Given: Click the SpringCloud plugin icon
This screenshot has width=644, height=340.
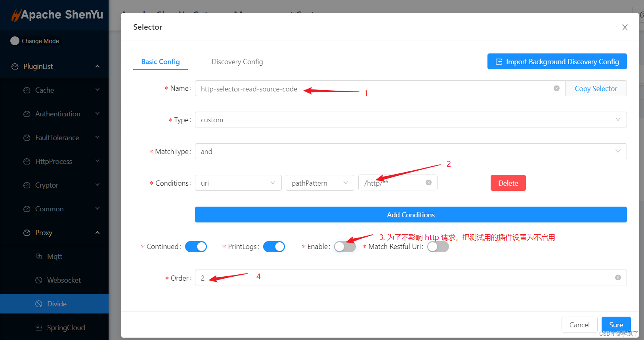Looking at the screenshot, I should pos(39,328).
